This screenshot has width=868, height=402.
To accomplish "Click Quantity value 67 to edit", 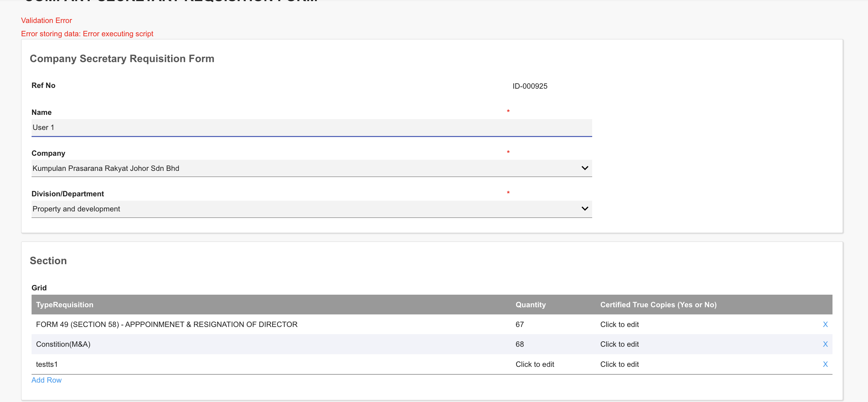I will pos(520,324).
